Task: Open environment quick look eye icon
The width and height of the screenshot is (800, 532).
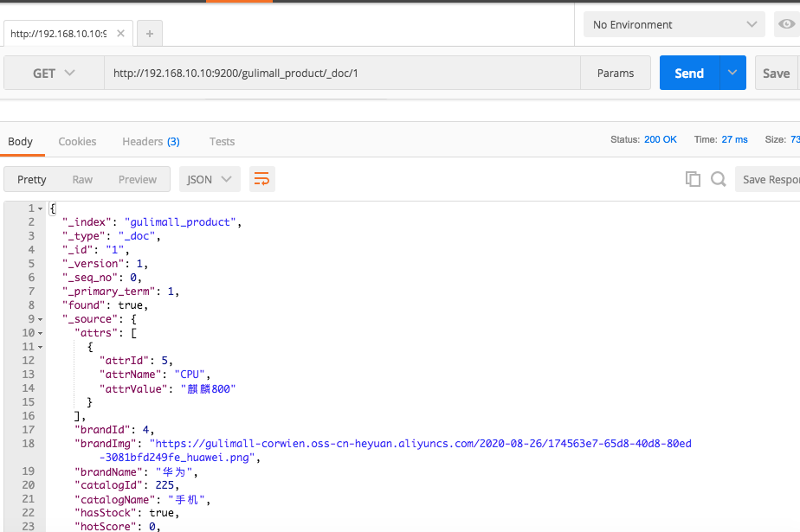Action: (x=786, y=24)
